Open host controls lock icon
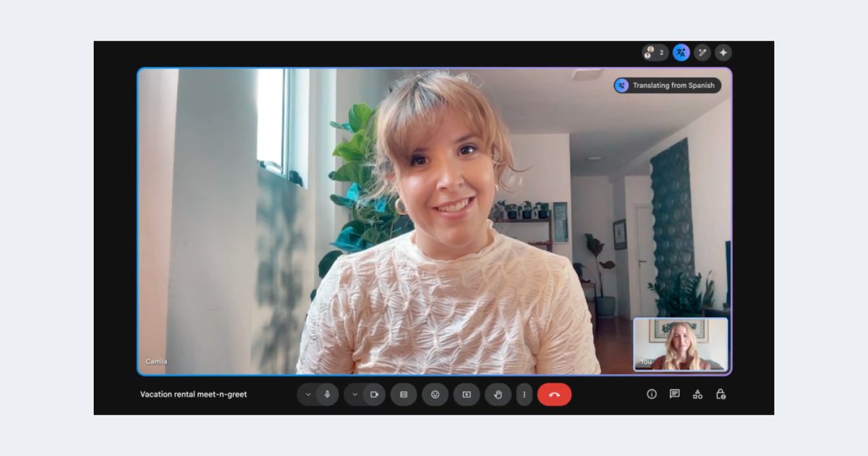868x456 pixels. [721, 394]
